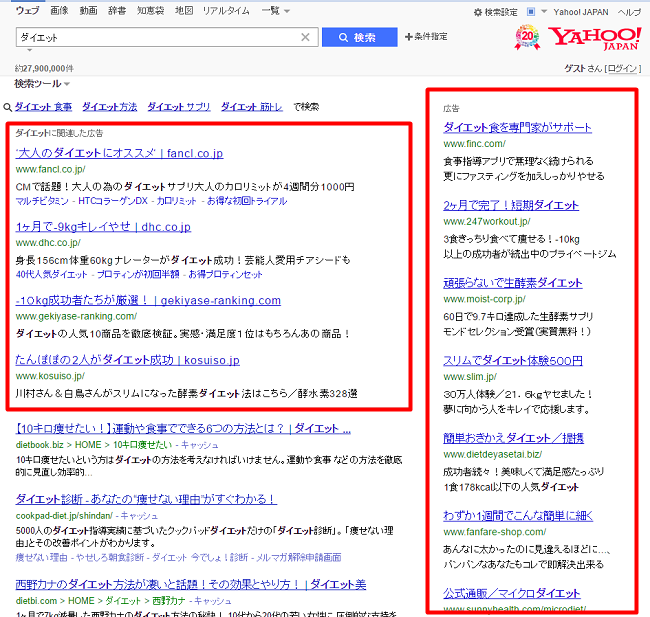Viewport: 650px width, 617px height.
Task: Expand the 検索ツール dropdown
Action: 42,84
